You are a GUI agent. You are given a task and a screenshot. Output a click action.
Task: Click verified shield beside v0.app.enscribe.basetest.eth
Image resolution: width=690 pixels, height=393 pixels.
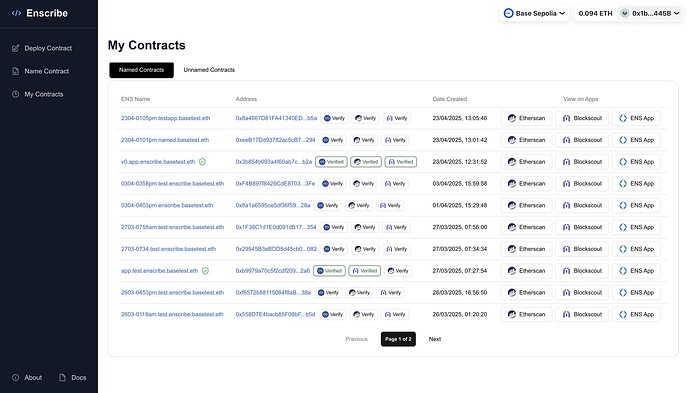point(202,162)
